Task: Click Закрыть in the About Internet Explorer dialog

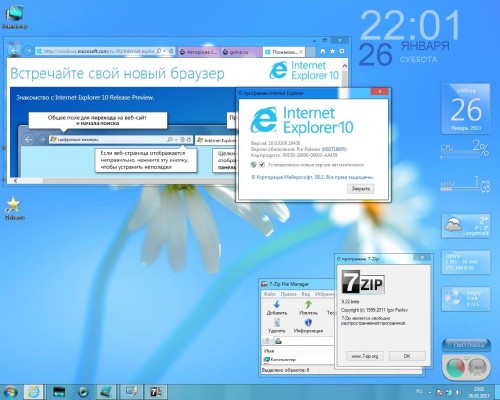Action: [x=361, y=189]
